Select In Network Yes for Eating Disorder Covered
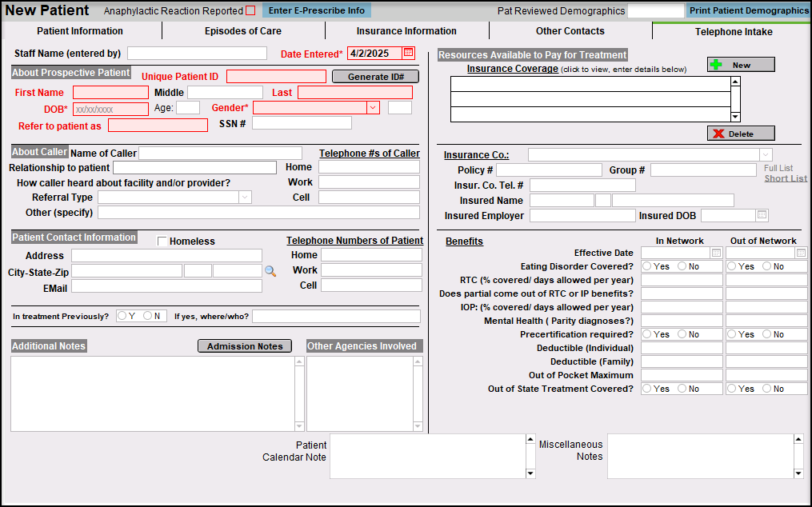 [646, 266]
